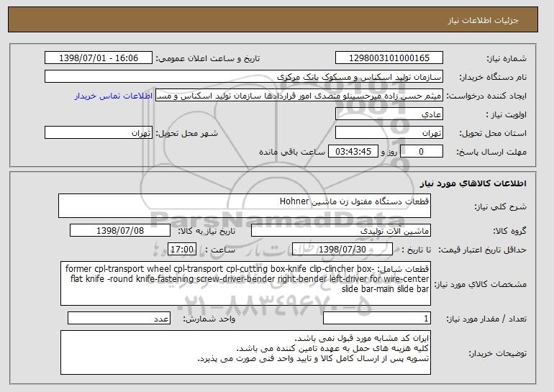Click the label نام دستگاه خریدار
Screen dimensions: 554x392
pyautogui.click(x=493, y=77)
